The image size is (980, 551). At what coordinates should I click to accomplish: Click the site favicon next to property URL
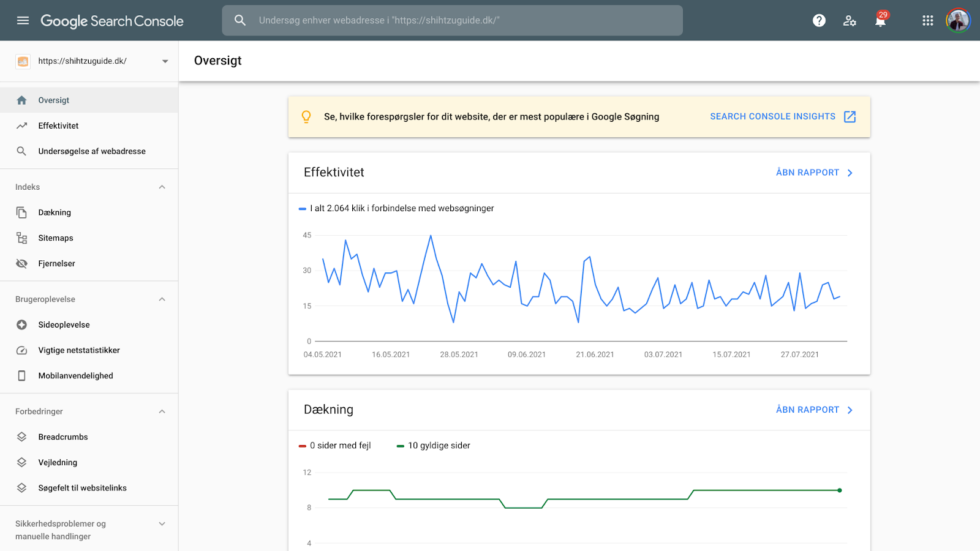point(23,61)
